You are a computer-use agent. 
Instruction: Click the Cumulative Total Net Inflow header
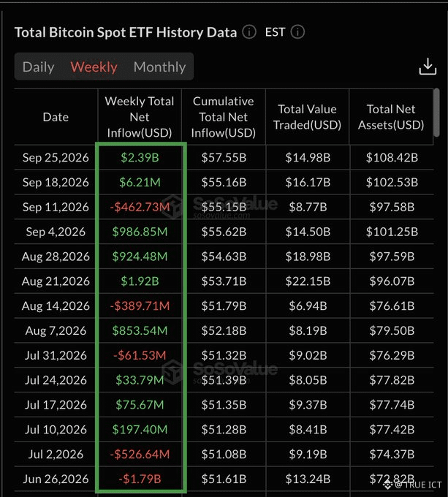(x=224, y=117)
